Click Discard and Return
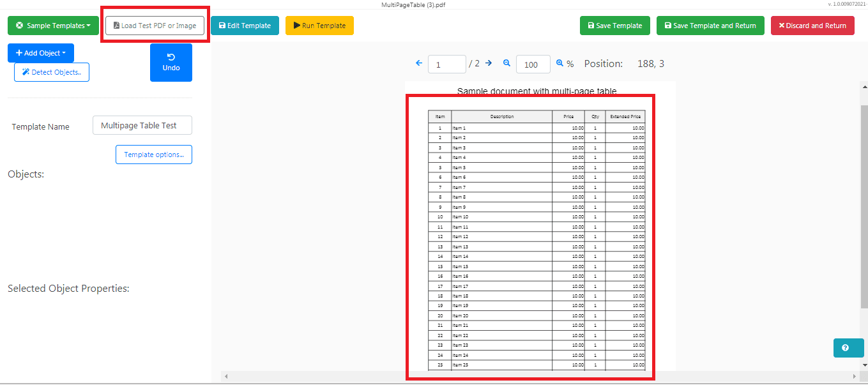The image size is (868, 385). point(812,26)
